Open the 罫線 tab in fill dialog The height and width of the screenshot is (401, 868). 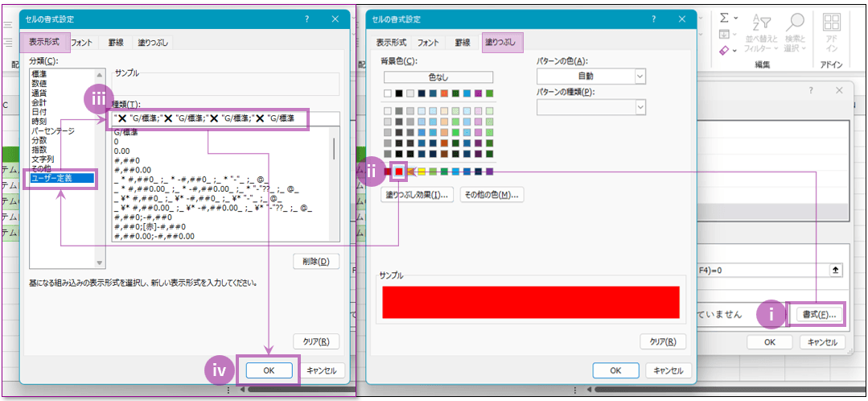[463, 43]
